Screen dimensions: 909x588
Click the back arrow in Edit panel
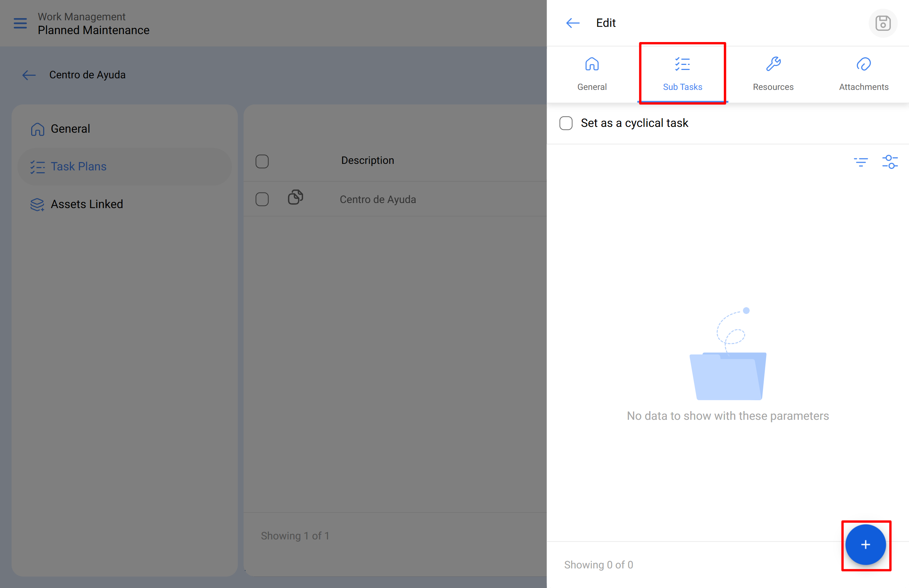pyautogui.click(x=573, y=23)
